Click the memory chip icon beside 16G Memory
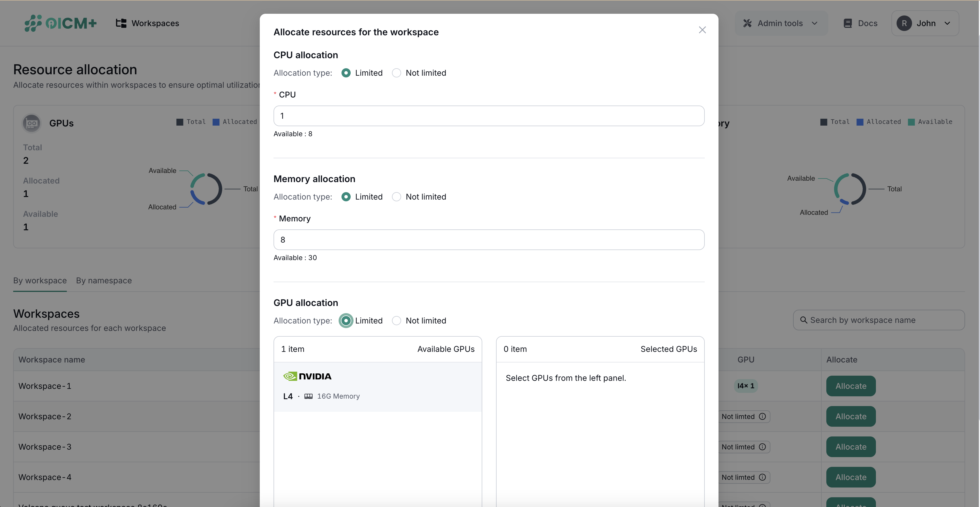This screenshot has height=507, width=980. point(309,396)
